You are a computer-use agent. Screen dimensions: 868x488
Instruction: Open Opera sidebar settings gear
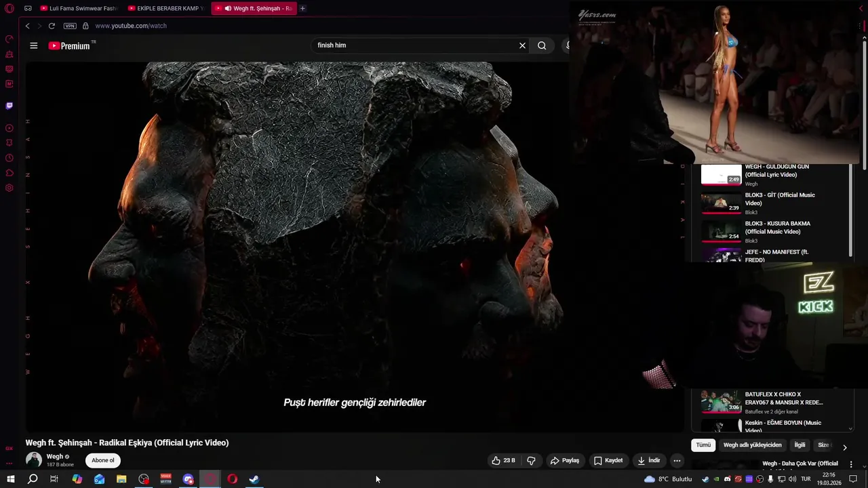tap(9, 188)
